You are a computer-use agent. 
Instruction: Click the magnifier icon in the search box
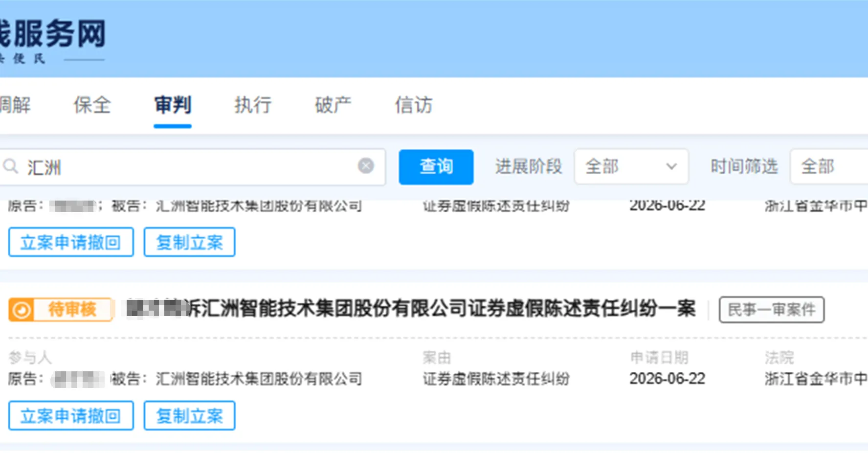click(x=10, y=166)
